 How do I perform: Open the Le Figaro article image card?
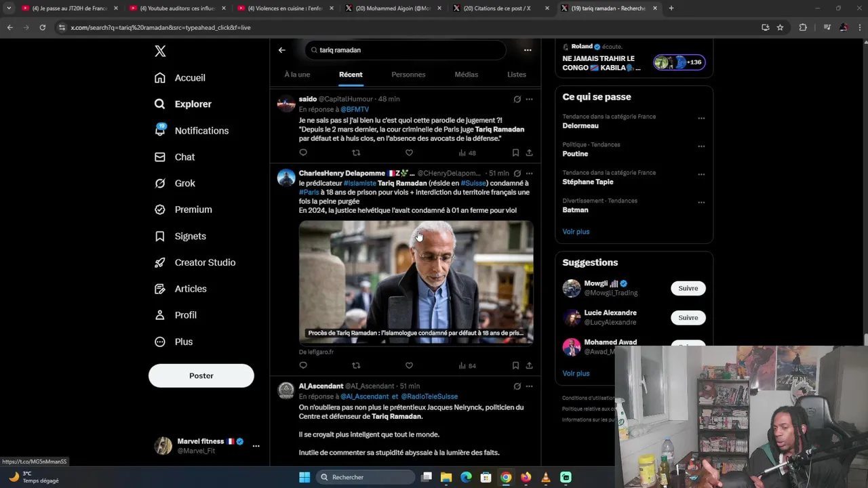pos(416,282)
